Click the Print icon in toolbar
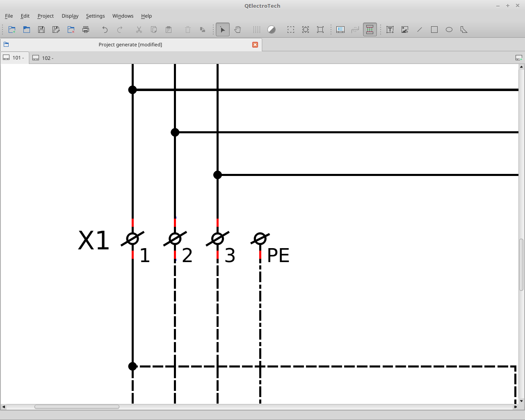This screenshot has width=525, height=420. pos(86,30)
